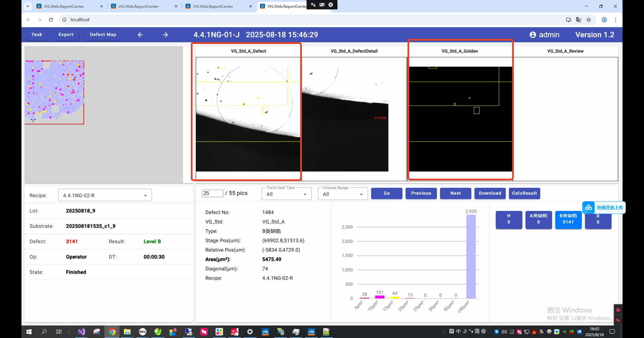Viewport: 644px width, 338px height.
Task: Click the left arrow in the blue header
Action: pyautogui.click(x=140, y=35)
